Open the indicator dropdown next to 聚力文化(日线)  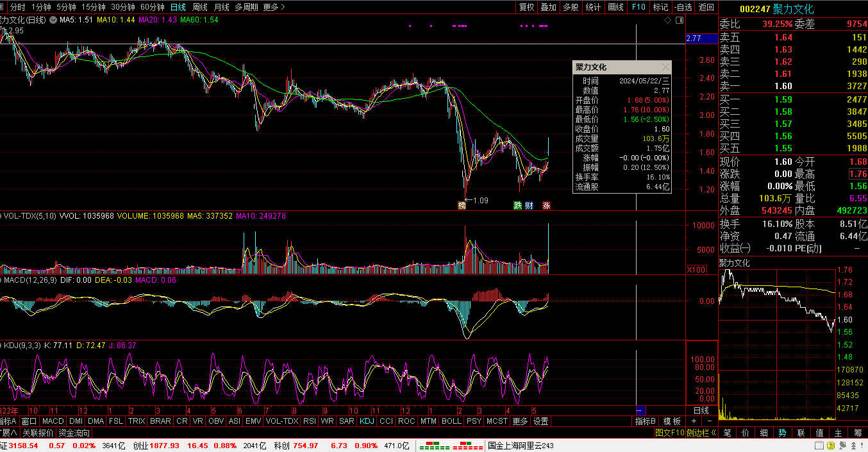pyautogui.click(x=53, y=20)
